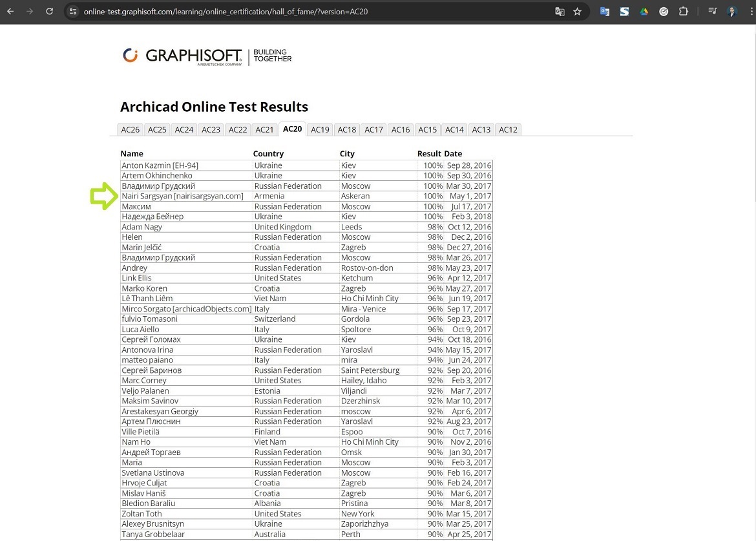
Task: Click the Mira - Venice city cell
Action: click(x=364, y=309)
